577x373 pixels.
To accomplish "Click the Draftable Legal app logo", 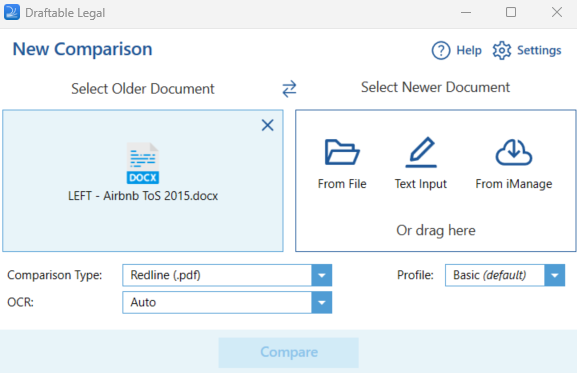I will click(12, 12).
